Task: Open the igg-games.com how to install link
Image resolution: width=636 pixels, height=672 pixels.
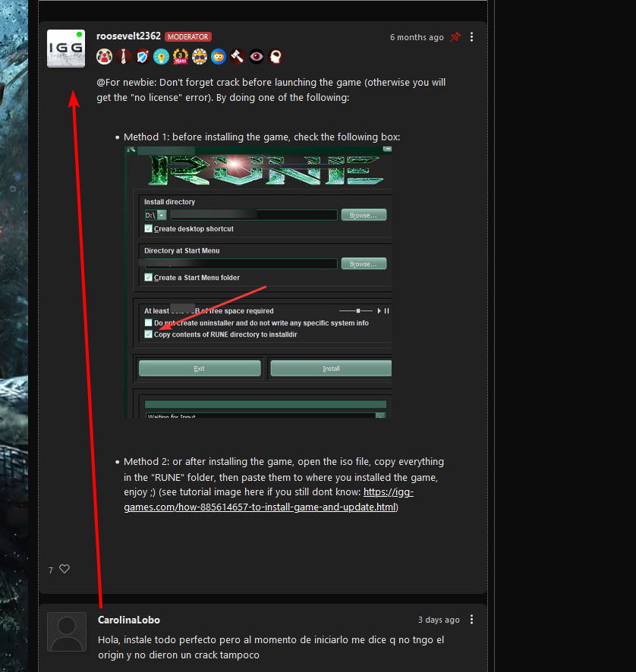Action: click(269, 500)
